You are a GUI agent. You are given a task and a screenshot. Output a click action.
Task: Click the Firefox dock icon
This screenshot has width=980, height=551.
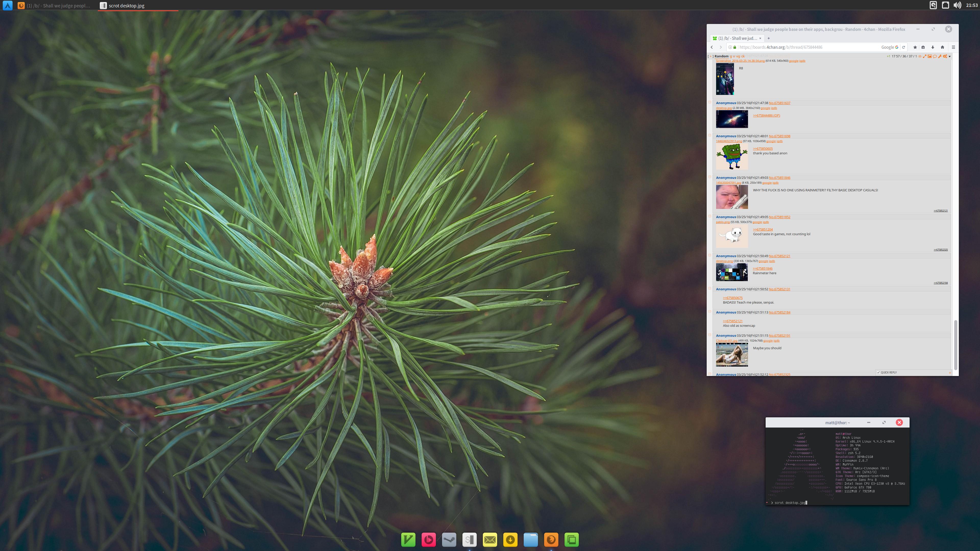click(551, 540)
